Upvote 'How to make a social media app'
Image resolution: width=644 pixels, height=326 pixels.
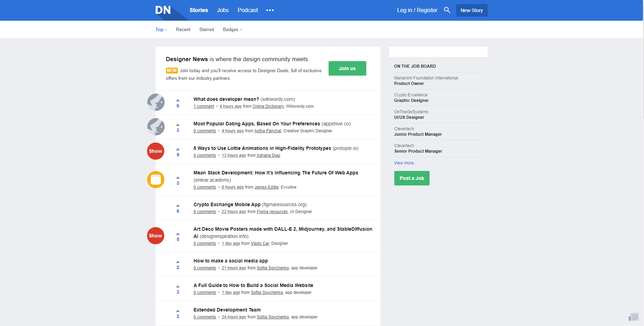[x=178, y=262]
